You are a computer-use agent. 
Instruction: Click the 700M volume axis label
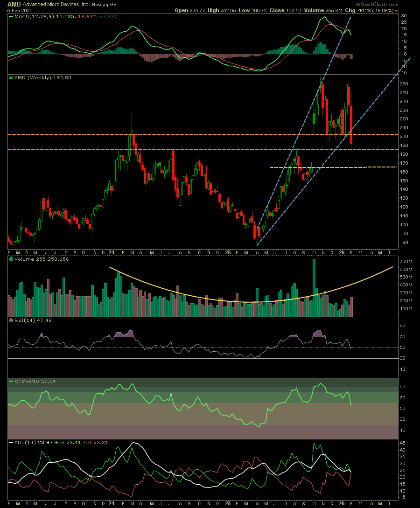tap(406, 261)
